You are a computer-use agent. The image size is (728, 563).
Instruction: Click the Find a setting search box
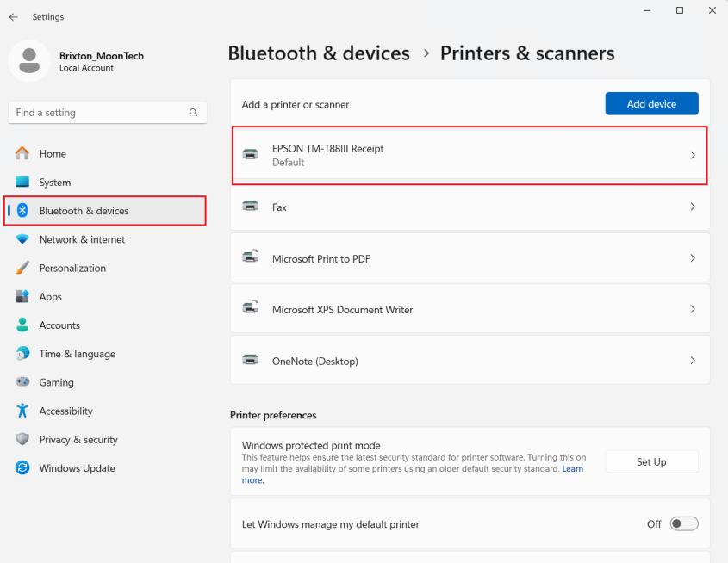click(x=107, y=113)
